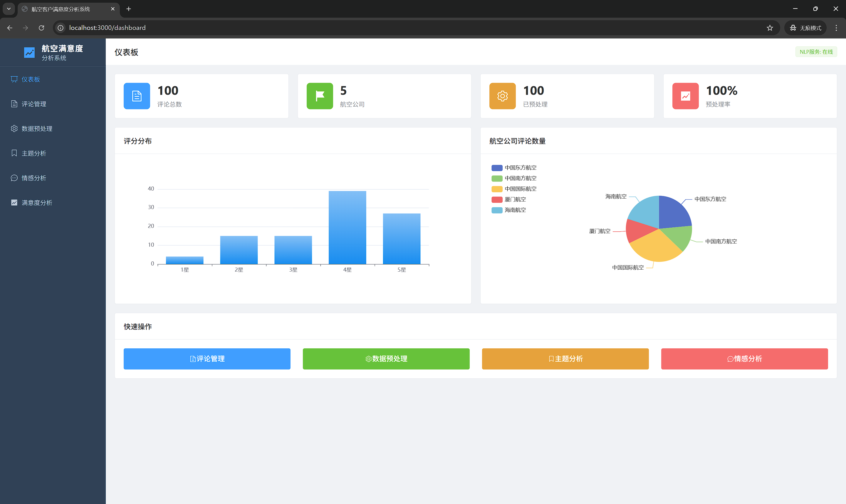This screenshot has height=504, width=846.
Task: Reload the dashboard page
Action: (41, 28)
